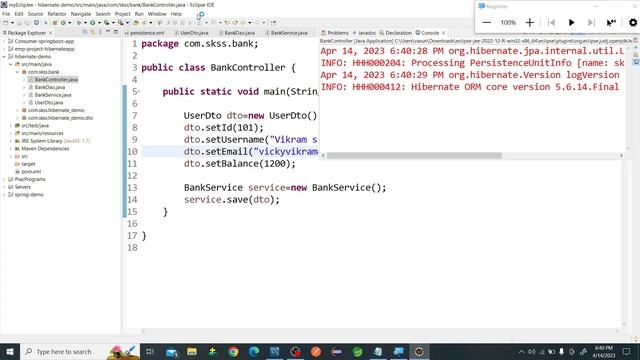Expand the src/main/resources folder

click(x=11, y=133)
